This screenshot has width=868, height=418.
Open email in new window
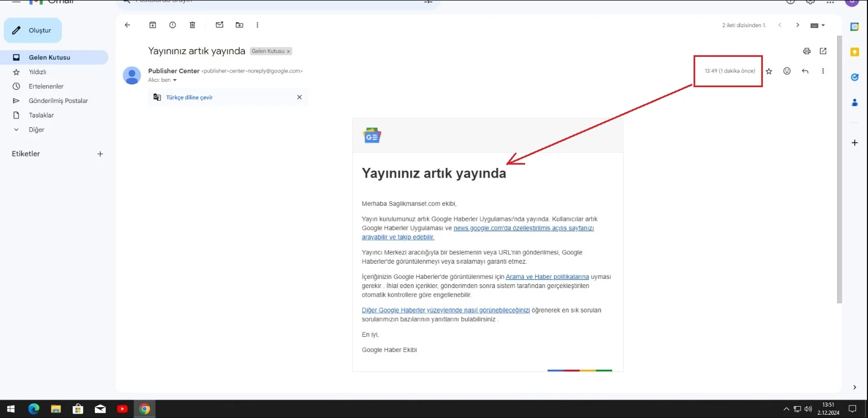[823, 51]
